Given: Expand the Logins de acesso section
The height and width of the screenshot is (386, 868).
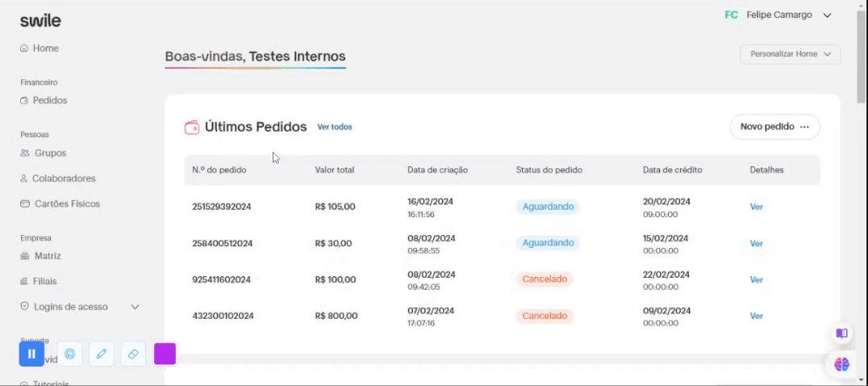Looking at the screenshot, I should click(135, 307).
